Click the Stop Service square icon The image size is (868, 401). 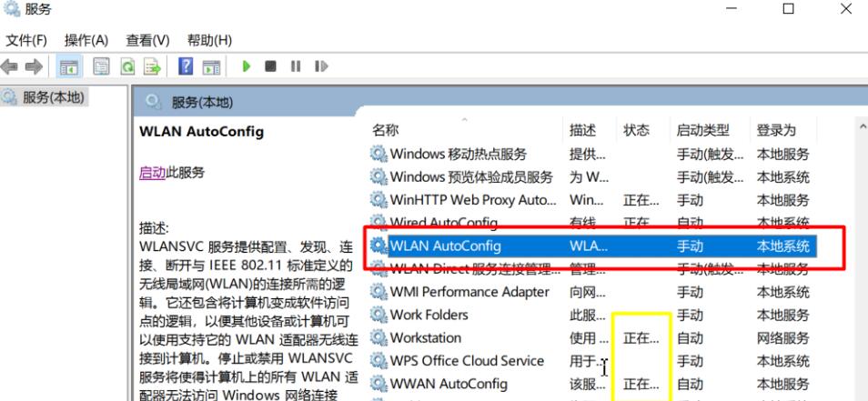(x=270, y=66)
